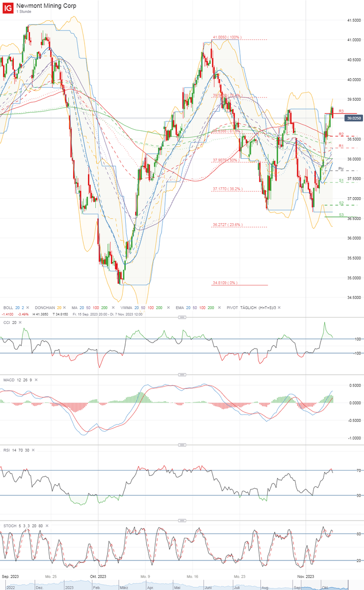
Task: Click the green 200-period EMA value
Action: coord(210,307)
